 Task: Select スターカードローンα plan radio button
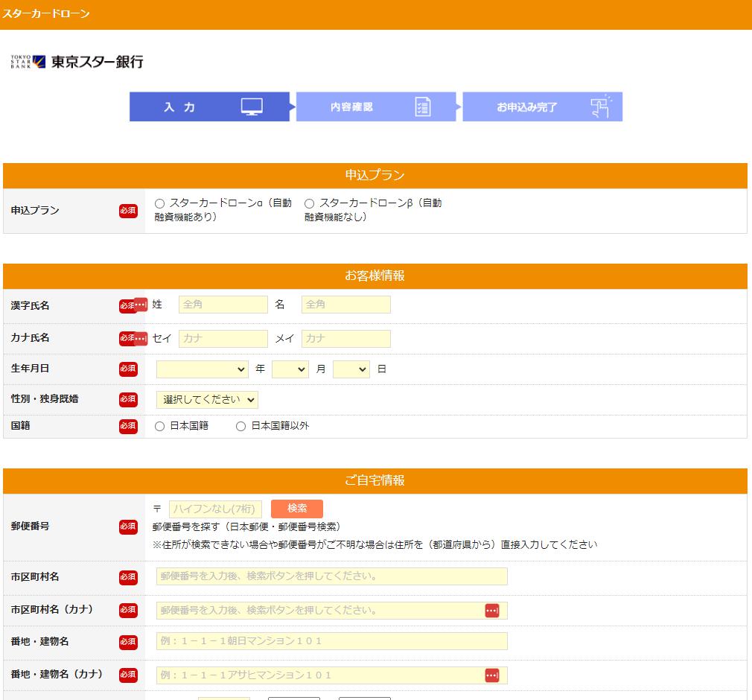[159, 203]
